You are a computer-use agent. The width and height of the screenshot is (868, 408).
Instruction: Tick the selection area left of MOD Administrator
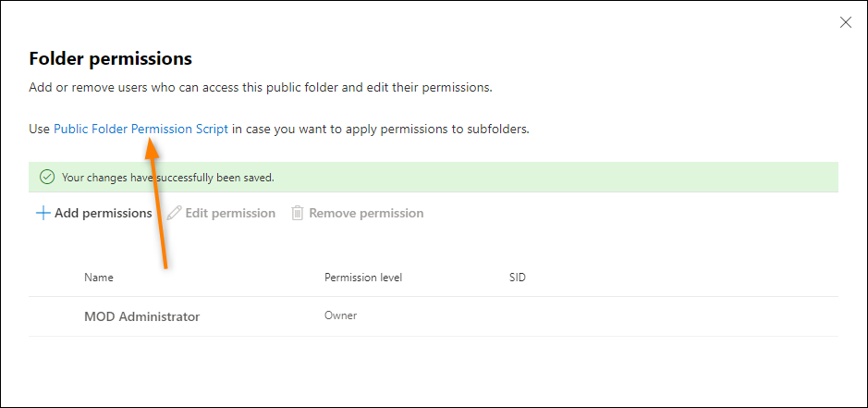point(55,316)
